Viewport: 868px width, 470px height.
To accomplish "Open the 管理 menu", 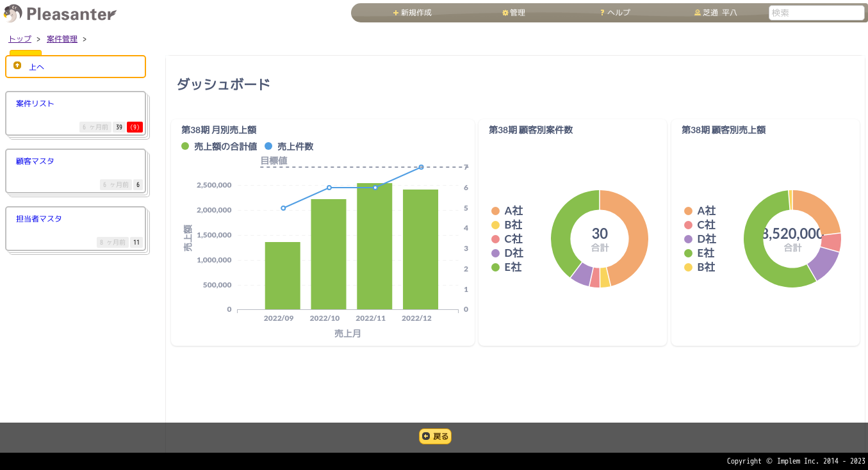I will pos(517,13).
